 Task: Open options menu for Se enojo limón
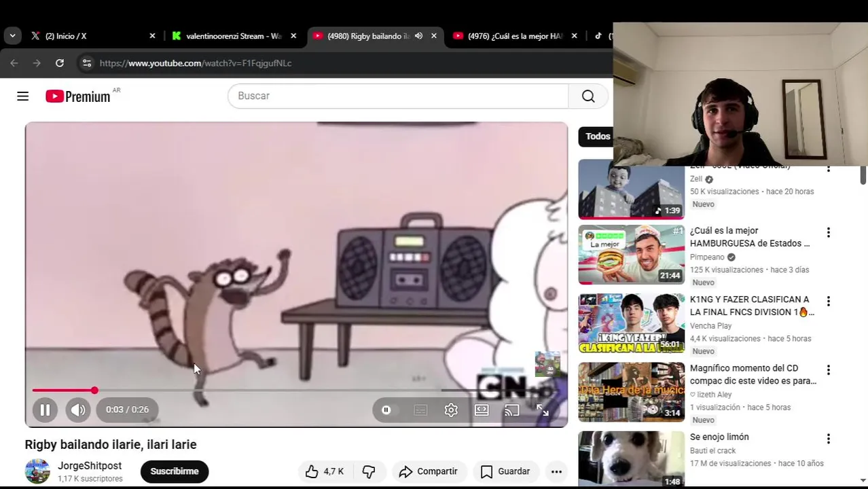pyautogui.click(x=828, y=439)
